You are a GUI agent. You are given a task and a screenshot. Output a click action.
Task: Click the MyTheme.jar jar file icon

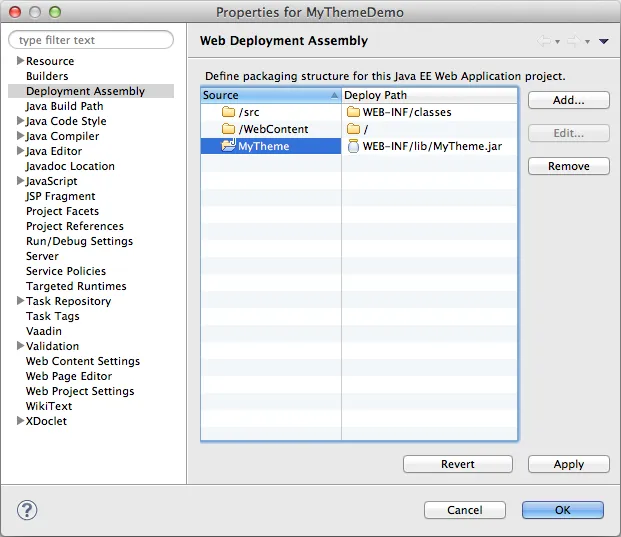tap(353, 146)
